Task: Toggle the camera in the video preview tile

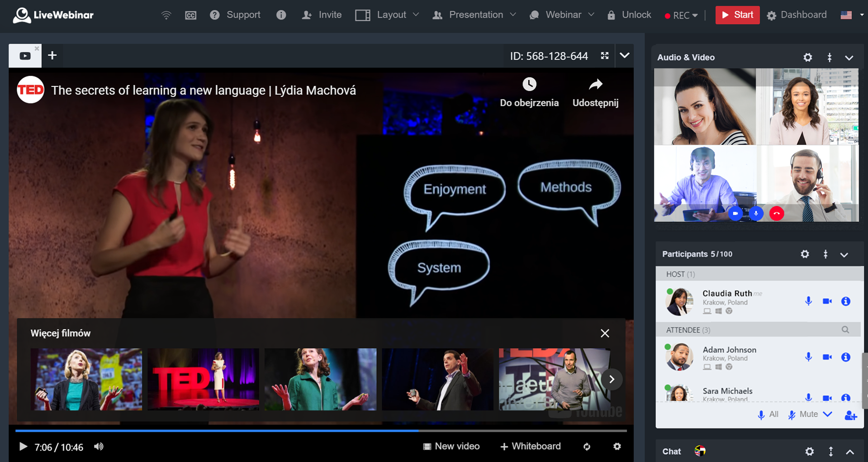Action: 735,213
